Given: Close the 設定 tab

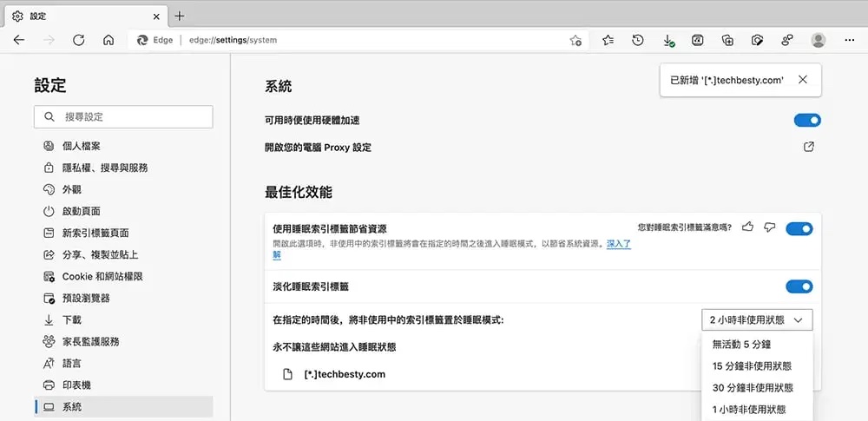Looking at the screenshot, I should tap(156, 16).
